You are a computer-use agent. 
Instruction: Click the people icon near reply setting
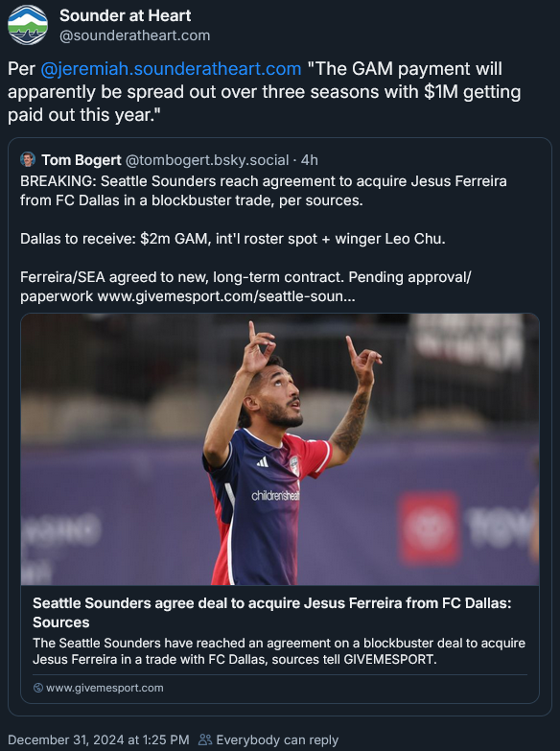coord(205,739)
